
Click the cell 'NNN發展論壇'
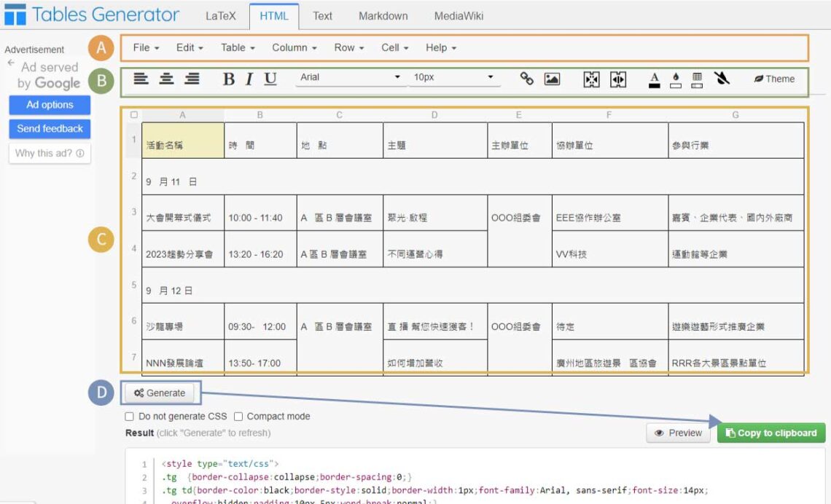(x=183, y=358)
